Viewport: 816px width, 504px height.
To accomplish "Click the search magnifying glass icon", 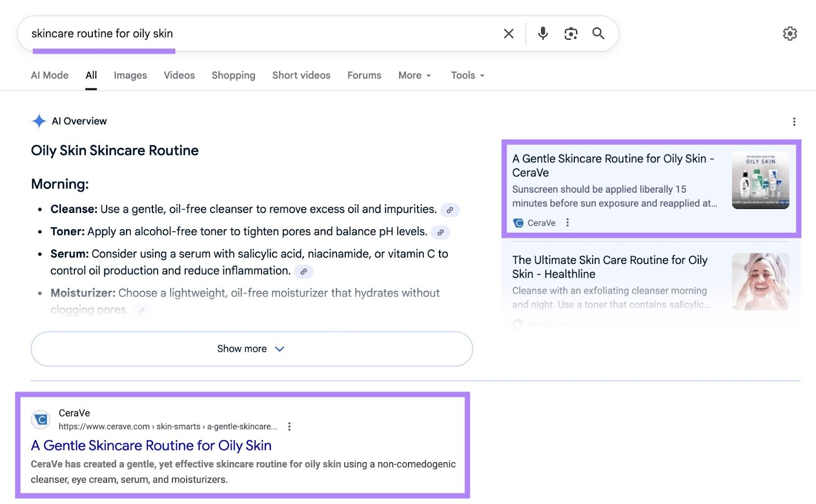I will tap(598, 33).
